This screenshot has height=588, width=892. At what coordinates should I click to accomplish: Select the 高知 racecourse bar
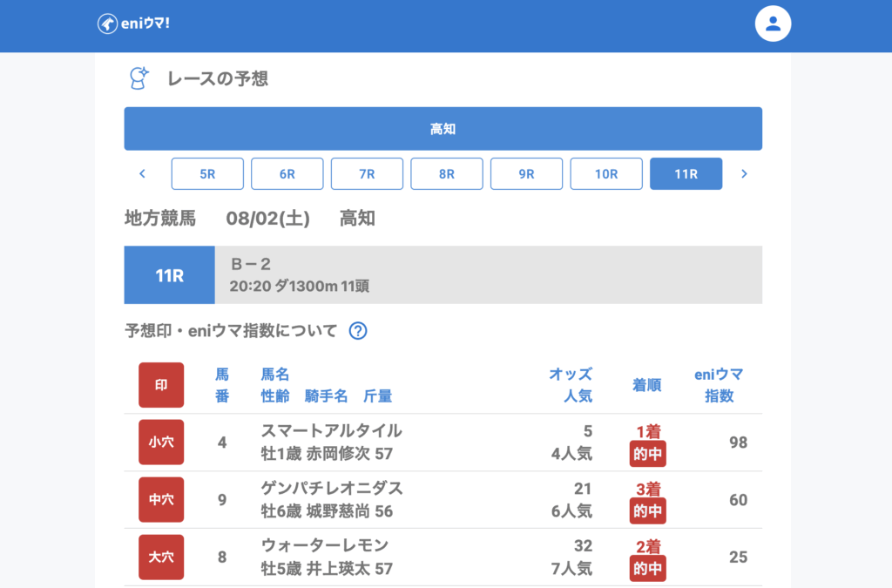click(x=443, y=129)
